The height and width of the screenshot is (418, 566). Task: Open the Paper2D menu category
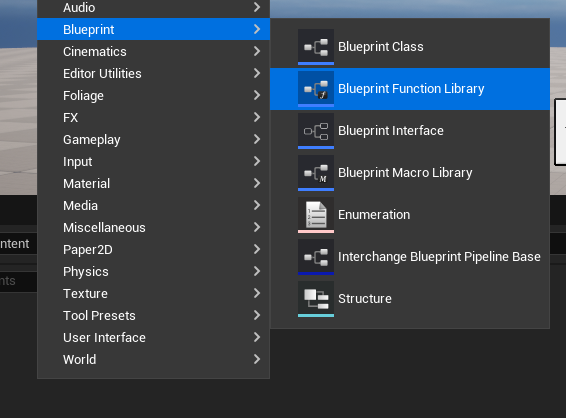click(x=153, y=249)
